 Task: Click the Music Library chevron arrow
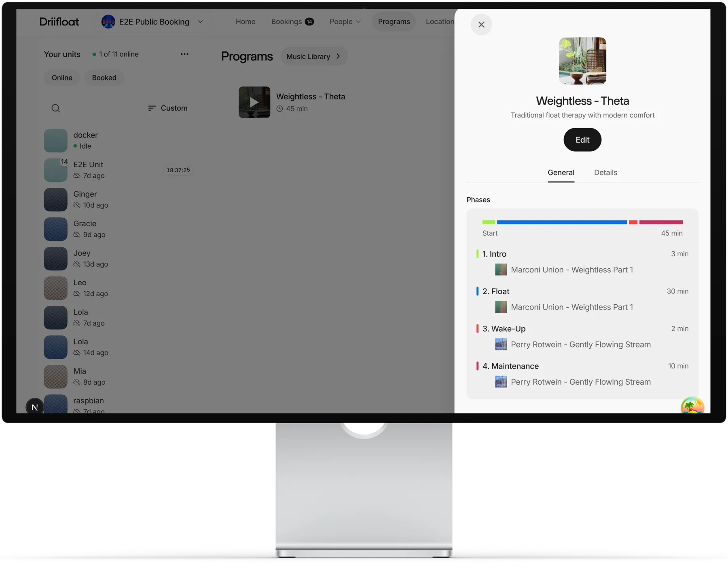pos(338,57)
